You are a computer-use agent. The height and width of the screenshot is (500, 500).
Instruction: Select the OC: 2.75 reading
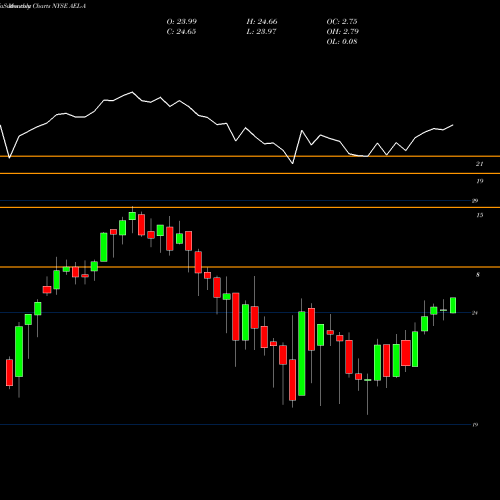[x=342, y=22]
